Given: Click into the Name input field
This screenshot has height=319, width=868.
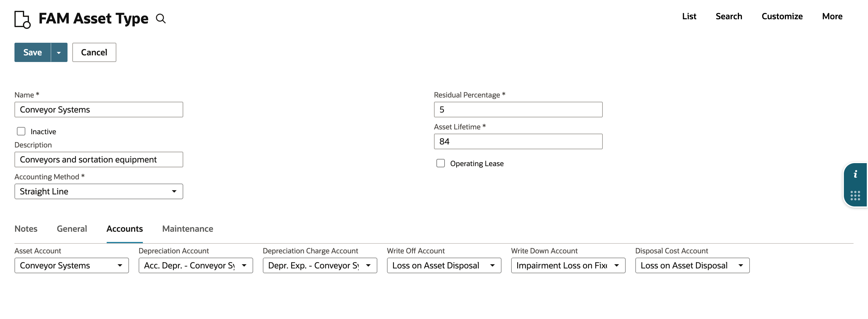Looking at the screenshot, I should pos(99,110).
